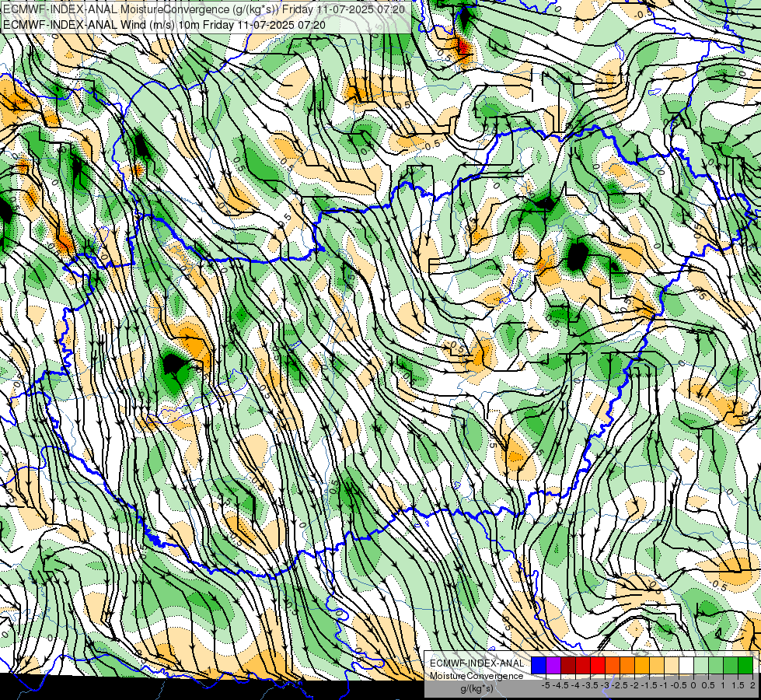Select the white swatch in the legend
Image resolution: width=761 pixels, height=700 pixels.
point(686,665)
